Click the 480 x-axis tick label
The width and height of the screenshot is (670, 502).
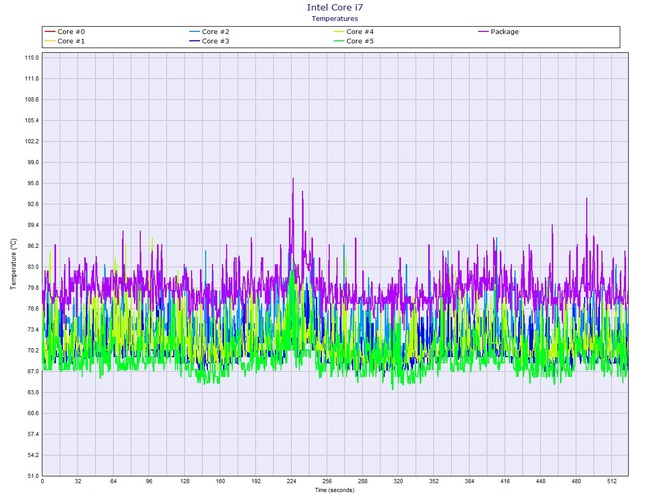pyautogui.click(x=576, y=481)
